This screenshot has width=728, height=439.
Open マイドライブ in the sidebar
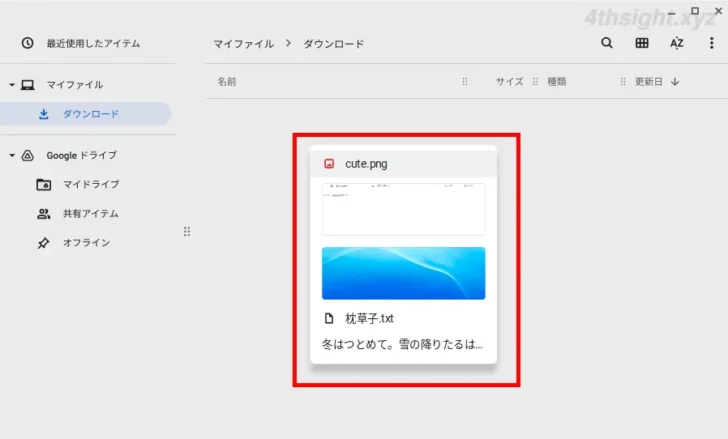pos(91,184)
